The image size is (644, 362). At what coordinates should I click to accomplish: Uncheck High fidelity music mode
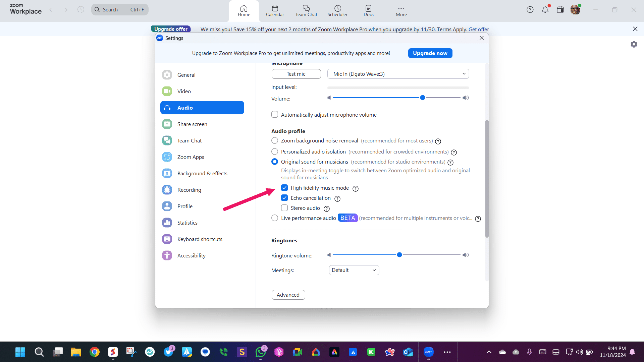click(x=284, y=188)
